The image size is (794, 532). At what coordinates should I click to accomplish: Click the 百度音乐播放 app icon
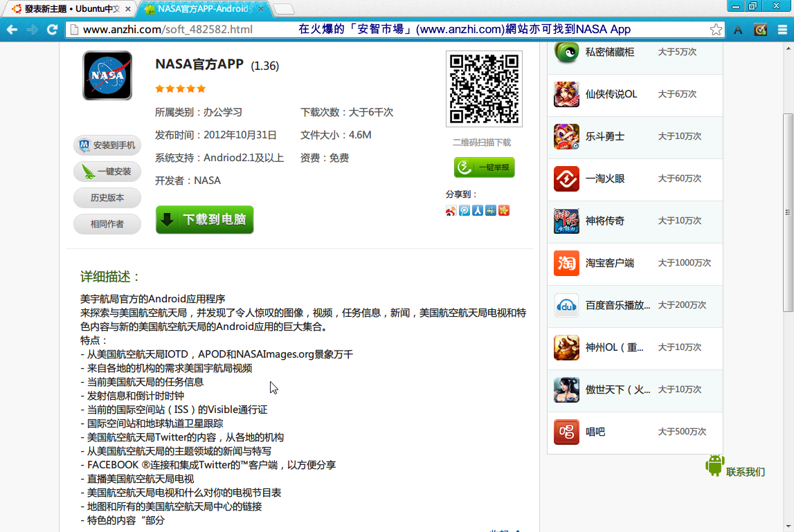coord(566,305)
